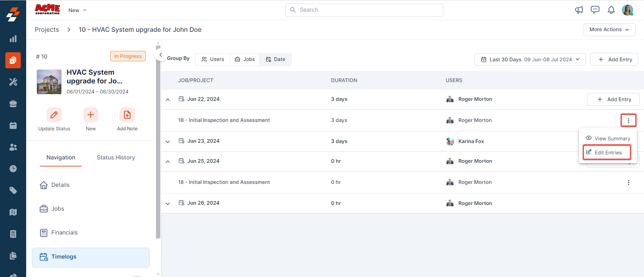Open the bar chart dashboard in sidebar

tap(13, 39)
